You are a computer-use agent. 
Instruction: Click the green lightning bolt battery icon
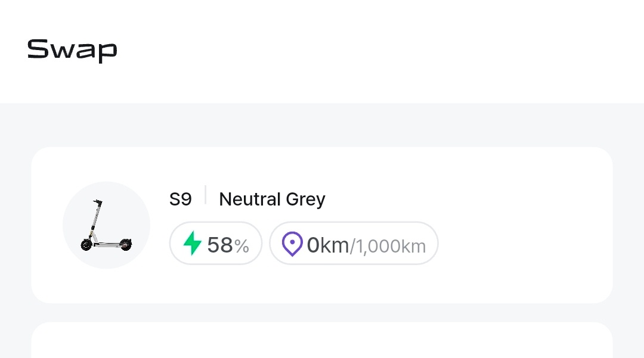192,243
